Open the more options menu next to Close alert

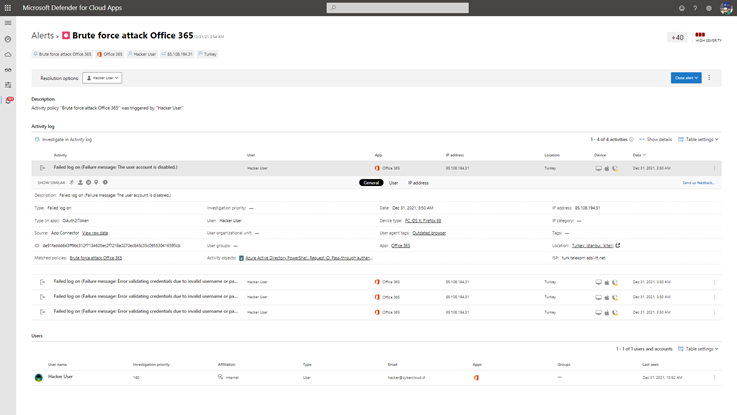click(x=709, y=78)
